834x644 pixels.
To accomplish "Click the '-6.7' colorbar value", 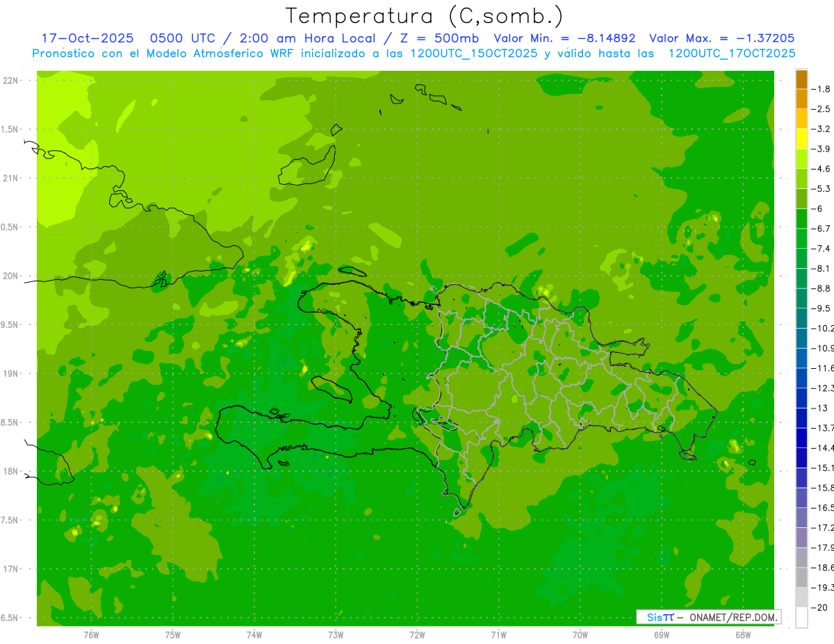I will pyautogui.click(x=822, y=229).
